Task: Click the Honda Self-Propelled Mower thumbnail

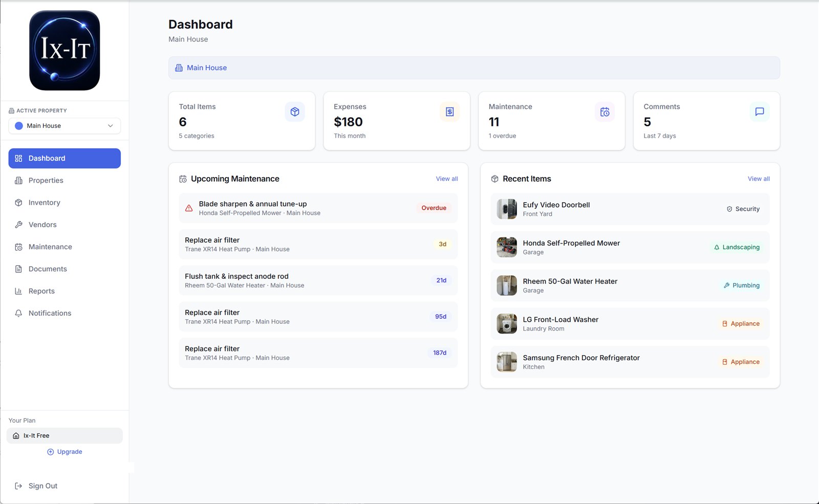Action: point(507,247)
